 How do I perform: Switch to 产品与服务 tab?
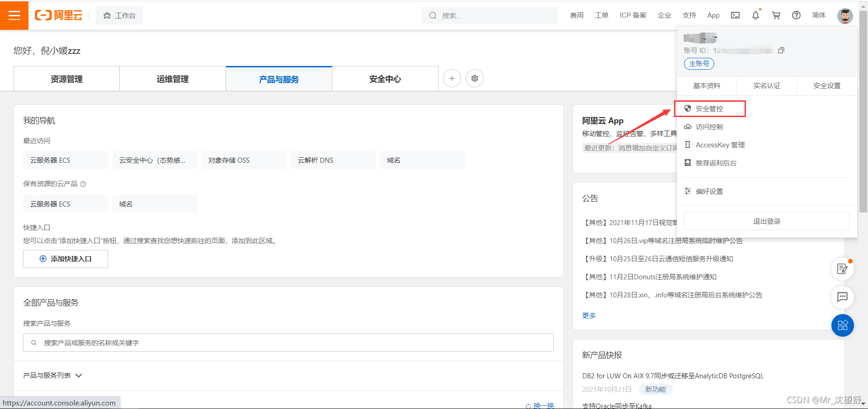[279, 79]
